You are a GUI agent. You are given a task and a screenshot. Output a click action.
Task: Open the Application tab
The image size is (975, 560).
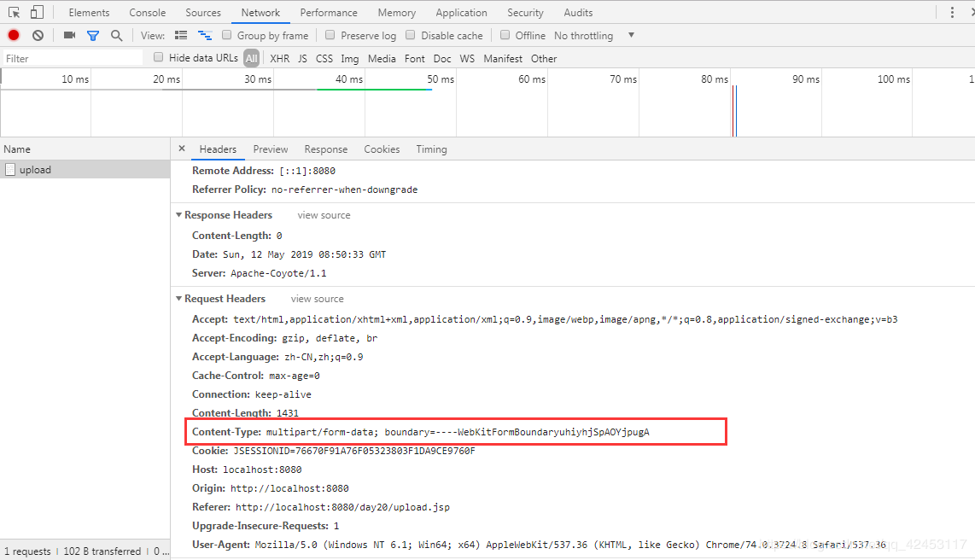tap(461, 13)
